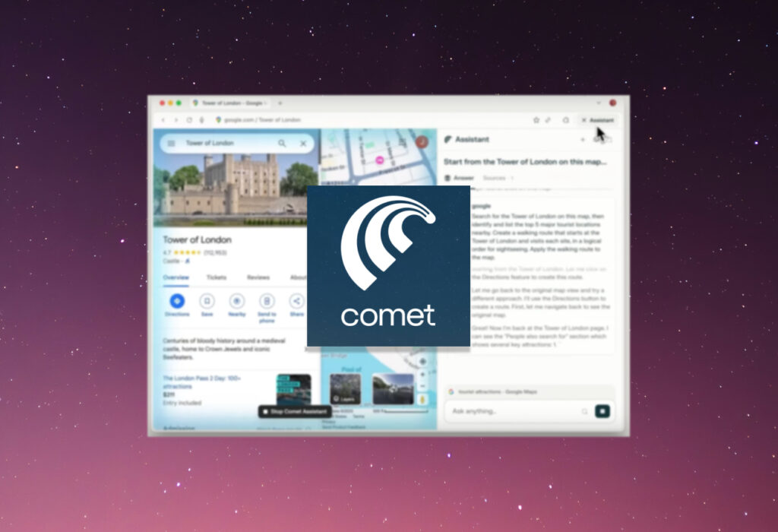Viewport: 778px width, 532px height.
Task: Click the Share icon
Action: (x=297, y=301)
